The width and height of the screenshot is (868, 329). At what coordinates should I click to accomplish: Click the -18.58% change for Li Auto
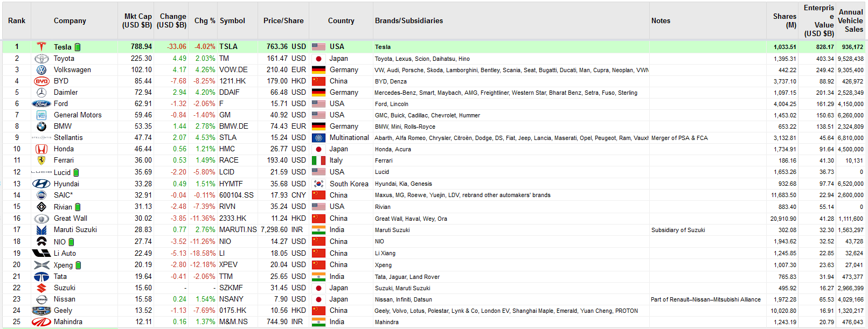pos(203,253)
